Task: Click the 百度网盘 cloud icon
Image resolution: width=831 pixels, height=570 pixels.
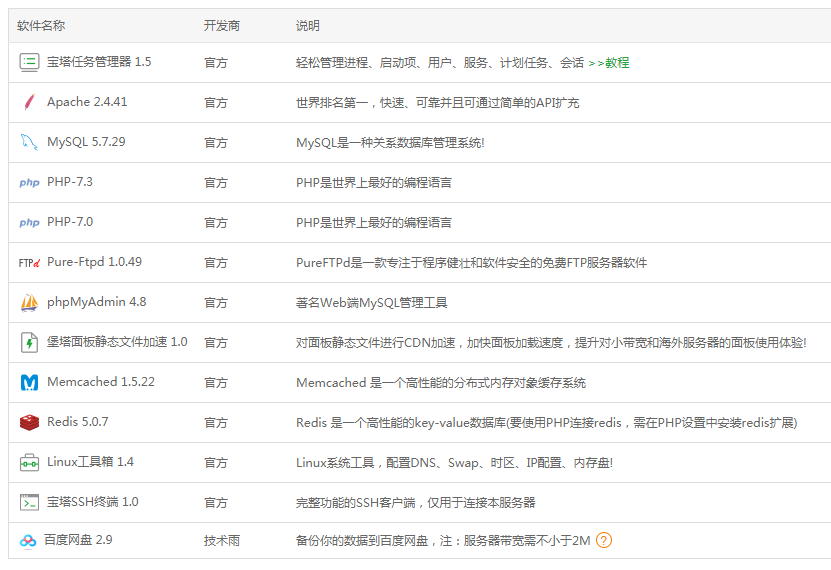Action: (28, 540)
